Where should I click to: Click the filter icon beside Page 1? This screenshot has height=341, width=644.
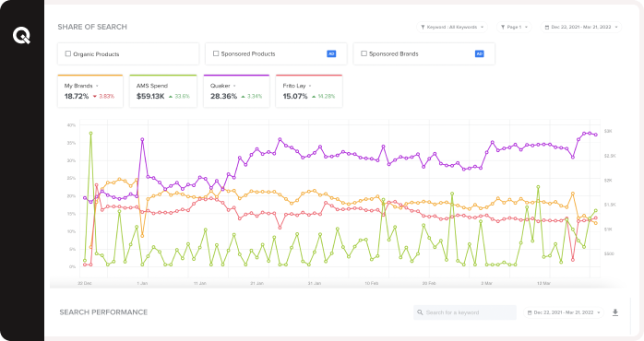click(503, 27)
